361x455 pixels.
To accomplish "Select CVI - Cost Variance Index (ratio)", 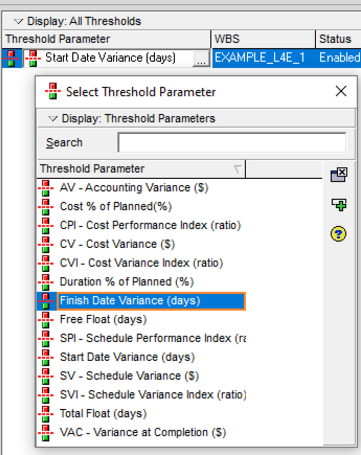I will click(141, 263).
